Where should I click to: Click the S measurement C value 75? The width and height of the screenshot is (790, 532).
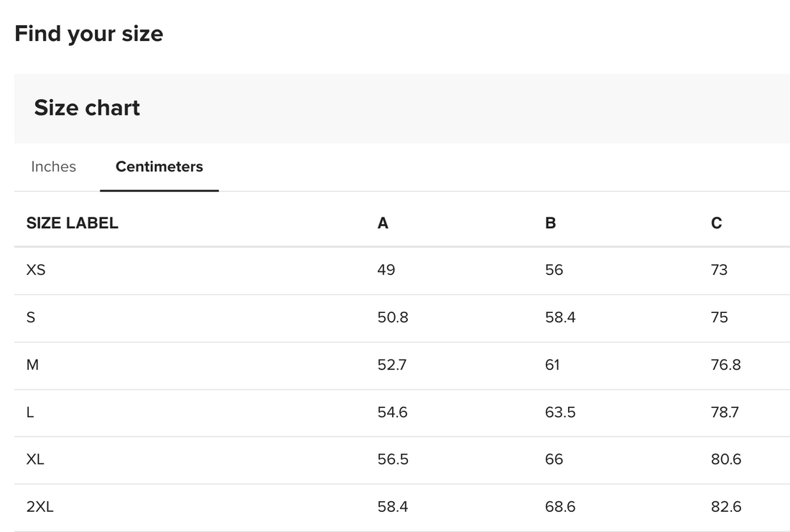[719, 317]
